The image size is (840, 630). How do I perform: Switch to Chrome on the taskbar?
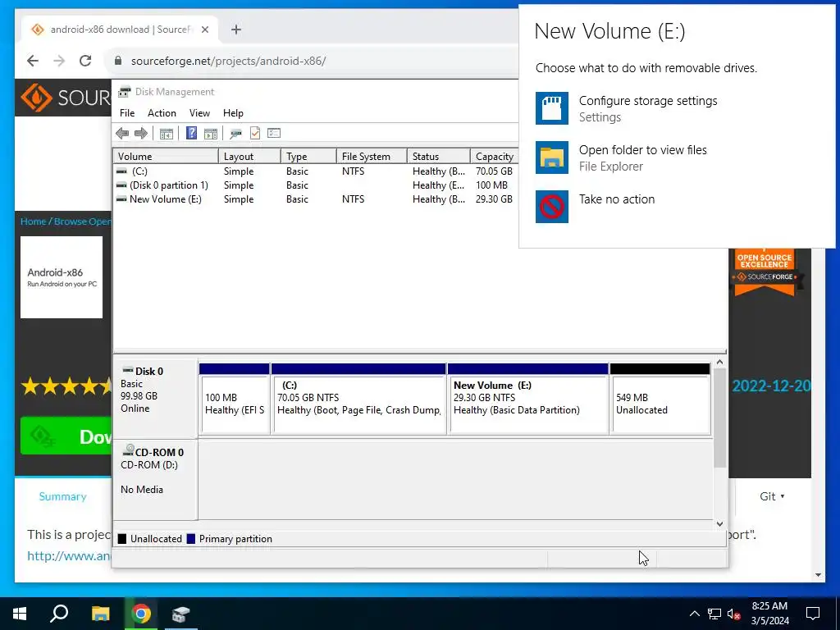click(141, 614)
